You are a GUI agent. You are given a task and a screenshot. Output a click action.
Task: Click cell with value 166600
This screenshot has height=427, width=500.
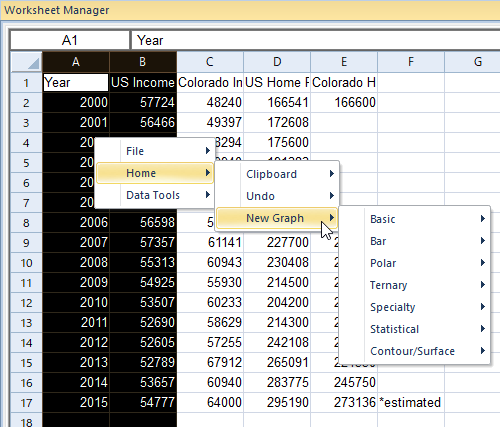tap(344, 102)
